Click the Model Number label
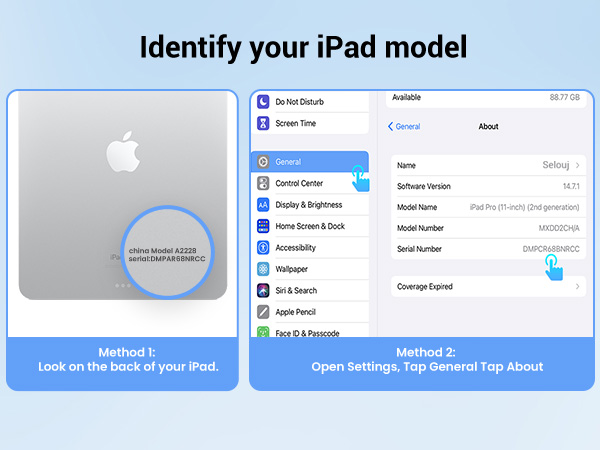The image size is (600, 450). (420, 228)
